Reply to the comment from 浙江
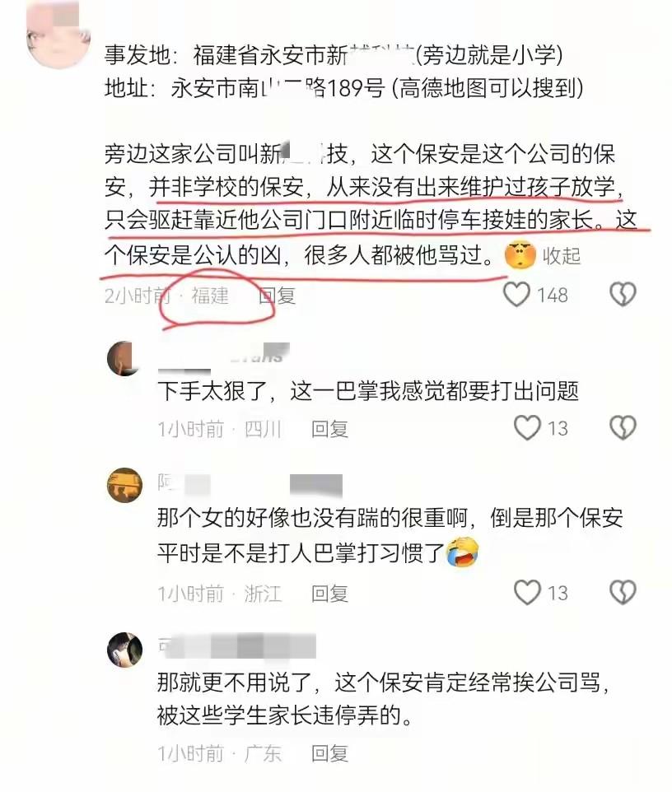This screenshot has width=672, height=792. [329, 594]
